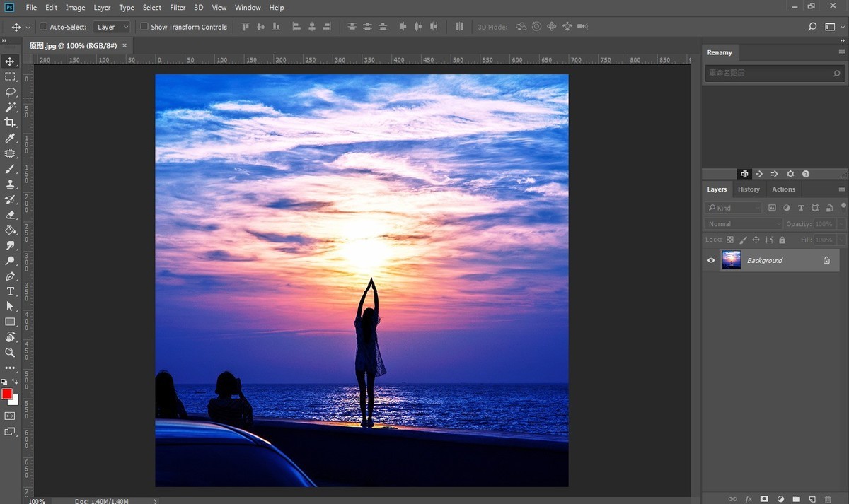The width and height of the screenshot is (849, 504).
Task: Select the Brush tool
Action: [x=10, y=168]
